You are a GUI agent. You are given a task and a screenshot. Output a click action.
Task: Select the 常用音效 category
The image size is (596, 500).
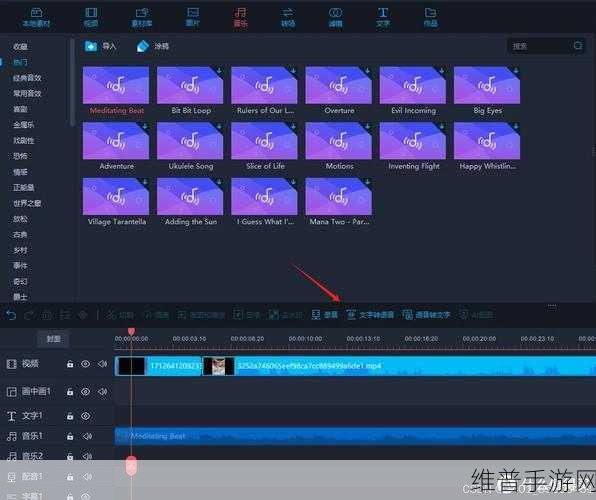[27, 93]
